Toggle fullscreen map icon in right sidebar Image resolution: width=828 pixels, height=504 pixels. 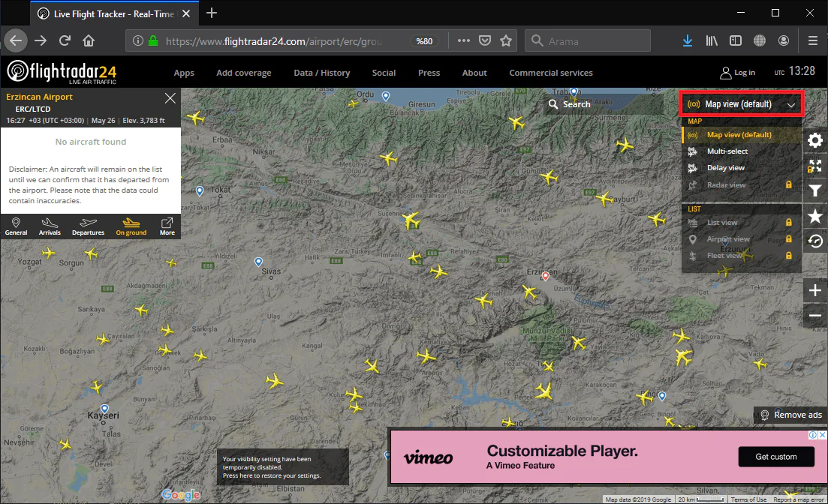[x=814, y=166]
